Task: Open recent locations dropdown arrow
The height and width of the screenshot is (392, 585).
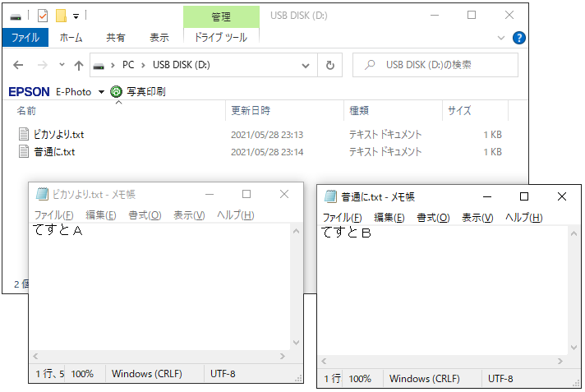Action: [x=62, y=65]
